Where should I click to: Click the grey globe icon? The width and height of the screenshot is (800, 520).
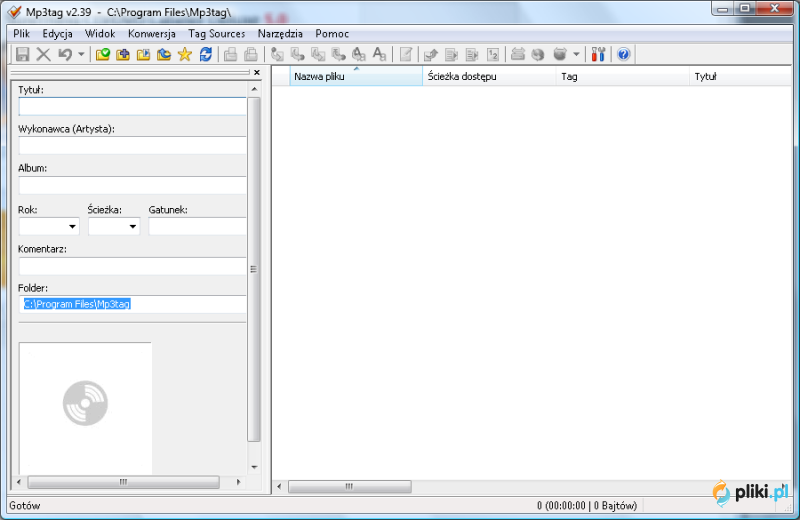tap(538, 54)
